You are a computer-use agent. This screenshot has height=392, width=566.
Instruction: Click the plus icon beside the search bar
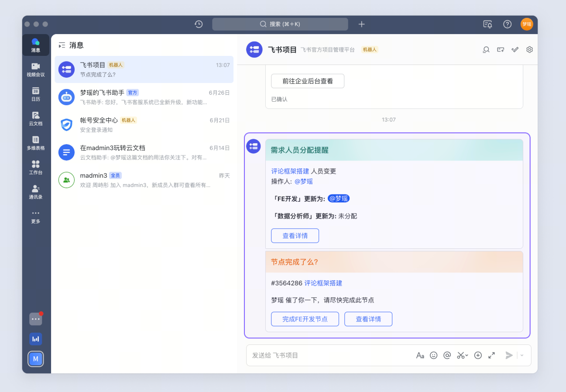point(361,24)
